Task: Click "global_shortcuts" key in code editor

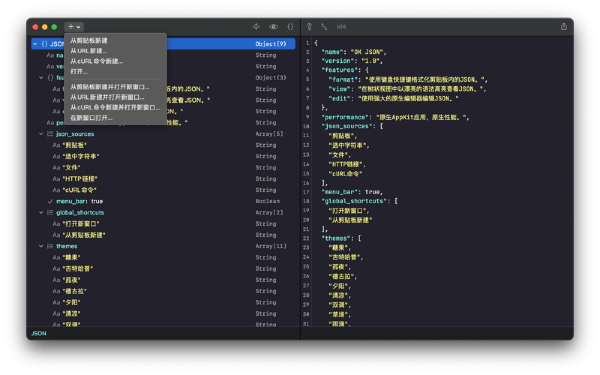Action: coord(354,201)
